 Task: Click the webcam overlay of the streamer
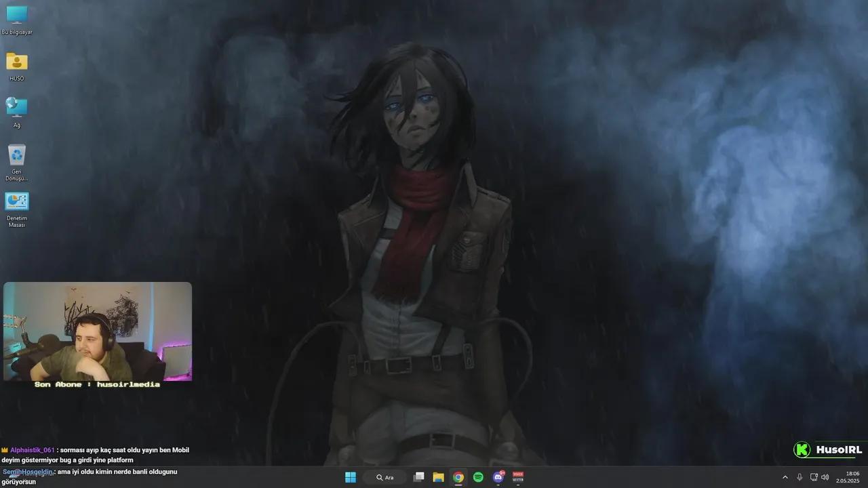click(x=98, y=331)
